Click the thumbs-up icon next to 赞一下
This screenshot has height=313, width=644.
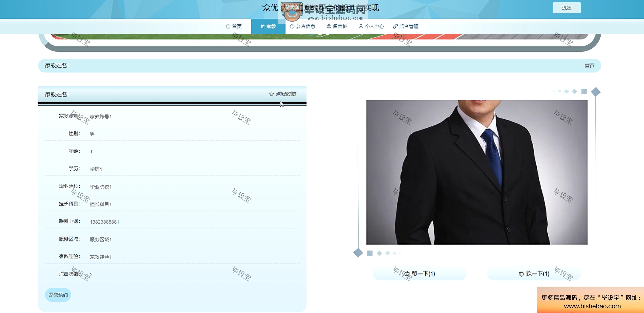(x=407, y=274)
